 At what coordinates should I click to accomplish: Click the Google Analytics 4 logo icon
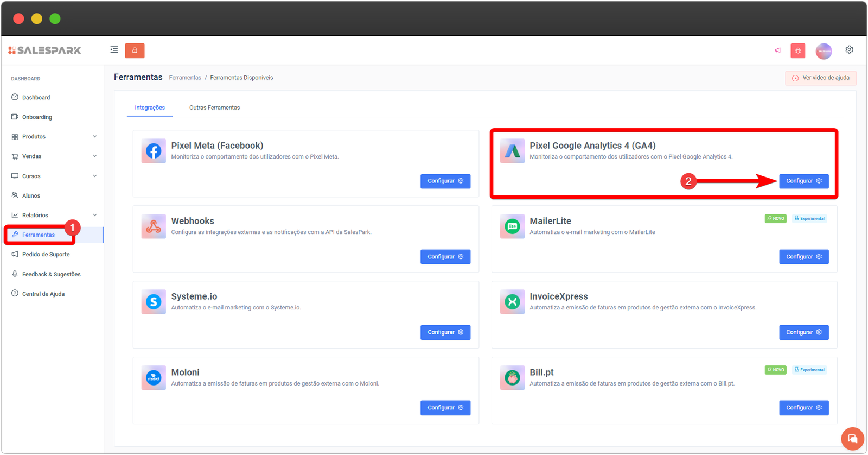[x=512, y=151]
